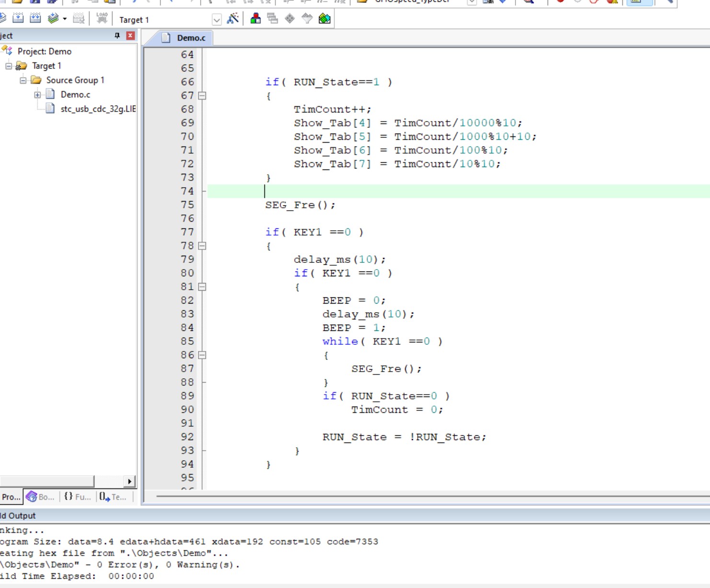The width and height of the screenshot is (710, 588).
Task: Switch to the Fu... functions tab
Action: click(77, 497)
